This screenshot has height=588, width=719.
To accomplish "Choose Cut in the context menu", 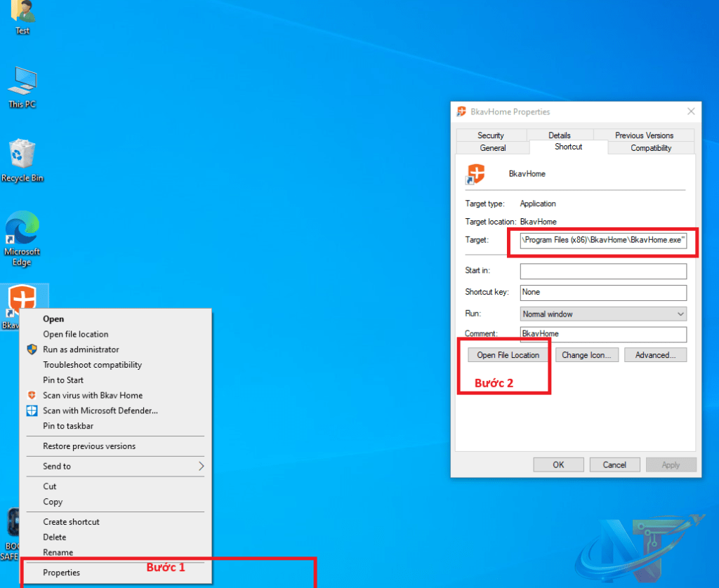I will click(x=116, y=486).
